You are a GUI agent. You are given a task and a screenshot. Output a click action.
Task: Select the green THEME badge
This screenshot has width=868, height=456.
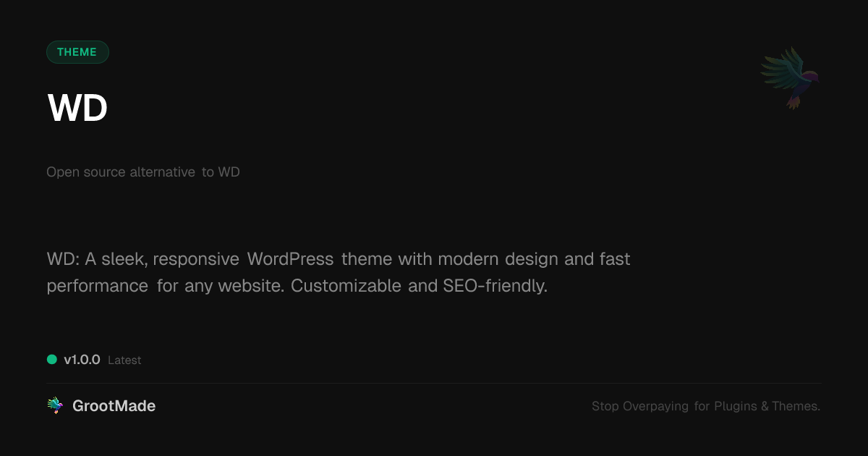click(x=77, y=52)
